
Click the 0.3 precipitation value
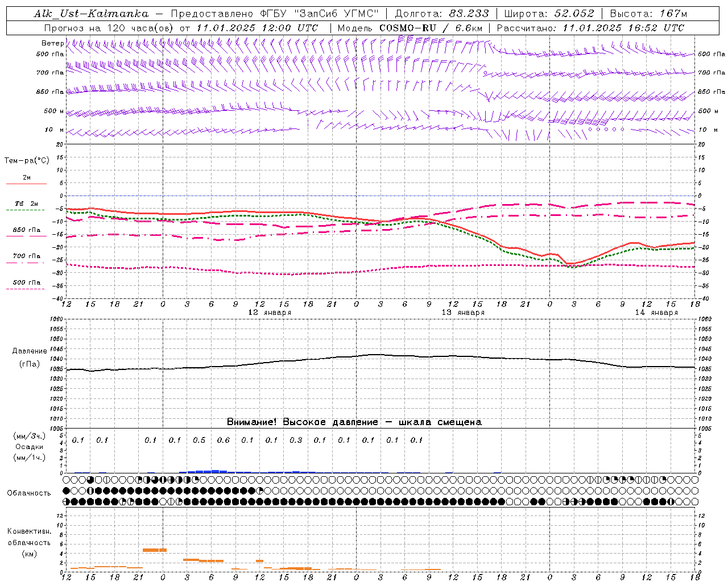tap(296, 440)
